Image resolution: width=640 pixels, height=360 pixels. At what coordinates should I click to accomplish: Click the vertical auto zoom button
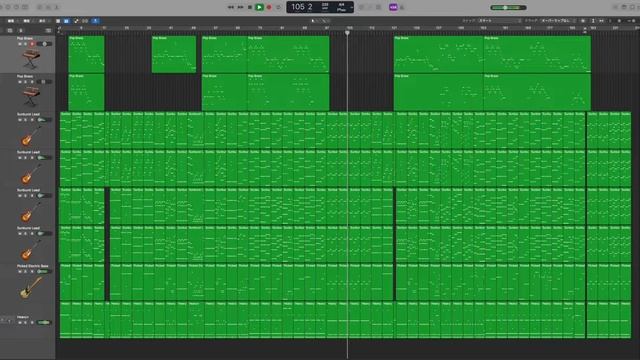tap(593, 21)
